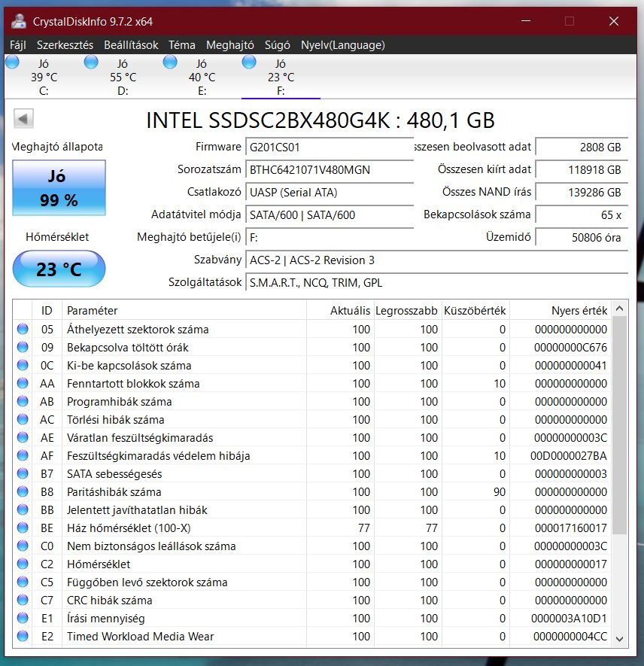Click status icon of row C2 Hőmérséklet
This screenshot has height=666, width=644.
23,564
